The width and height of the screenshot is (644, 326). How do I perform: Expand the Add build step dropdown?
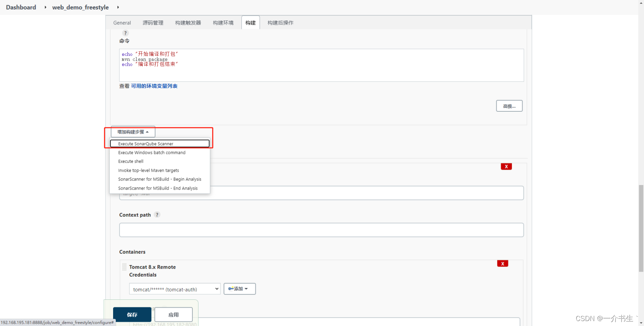133,132
